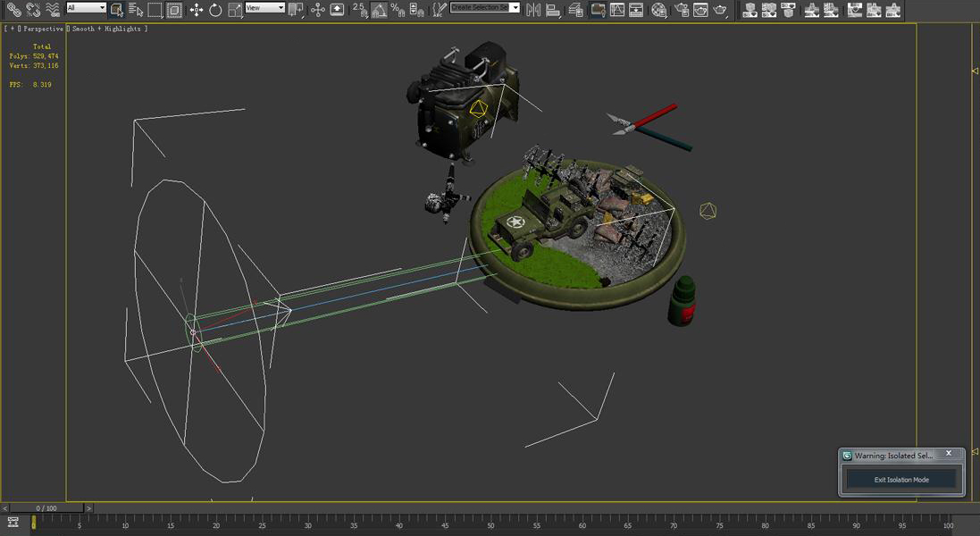Click the FPS: 8.319 readout
Viewport: 980px width, 536px height.
click(30, 84)
